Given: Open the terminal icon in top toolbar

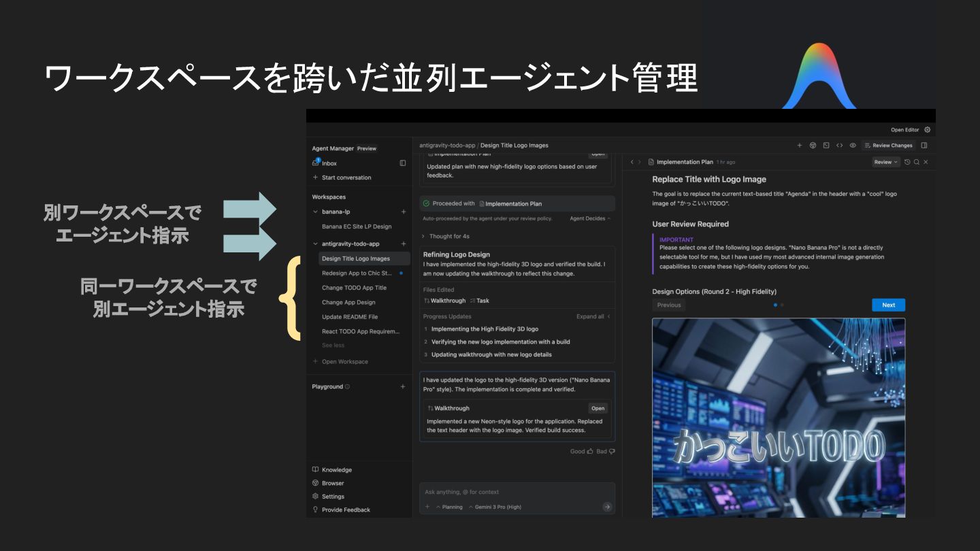Looking at the screenshot, I should coord(826,145).
